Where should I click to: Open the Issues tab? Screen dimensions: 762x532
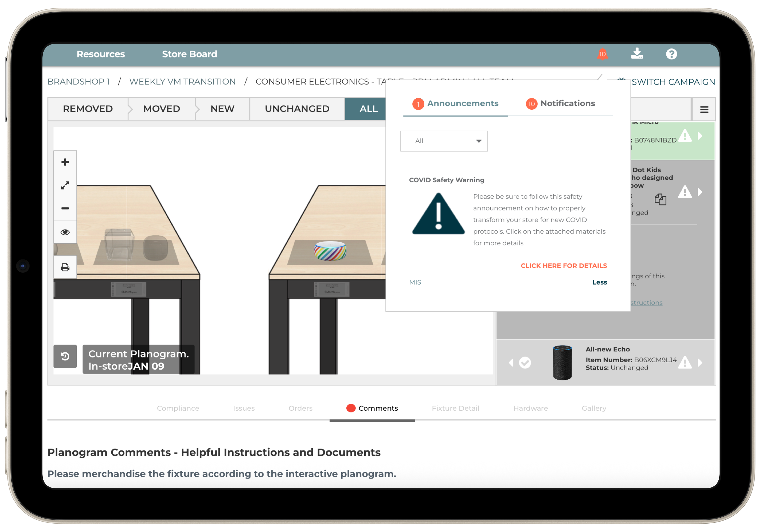(244, 408)
